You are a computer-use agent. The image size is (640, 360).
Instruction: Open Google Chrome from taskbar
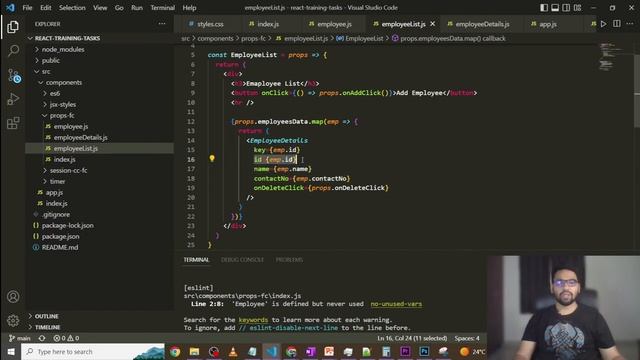(175, 351)
